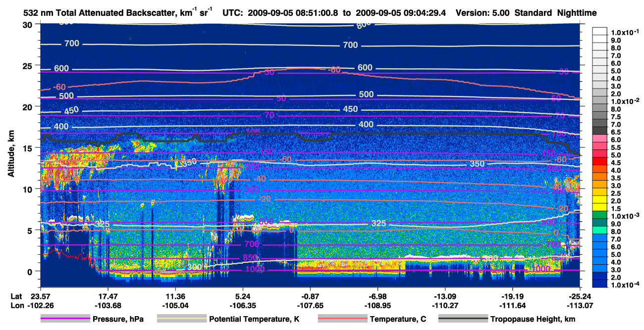Viewport: 644px width, 330px height.
Task: Click the latitude value -0.87
Action: pyautogui.click(x=310, y=296)
